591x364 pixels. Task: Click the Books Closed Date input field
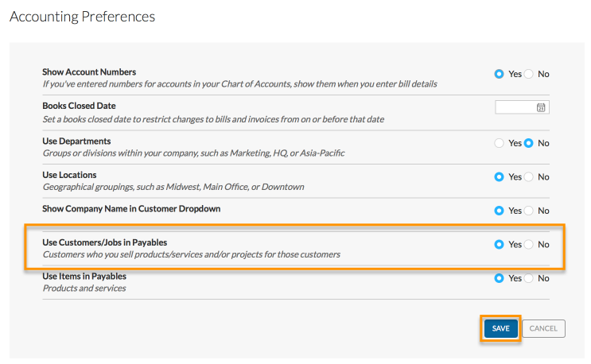(515, 107)
